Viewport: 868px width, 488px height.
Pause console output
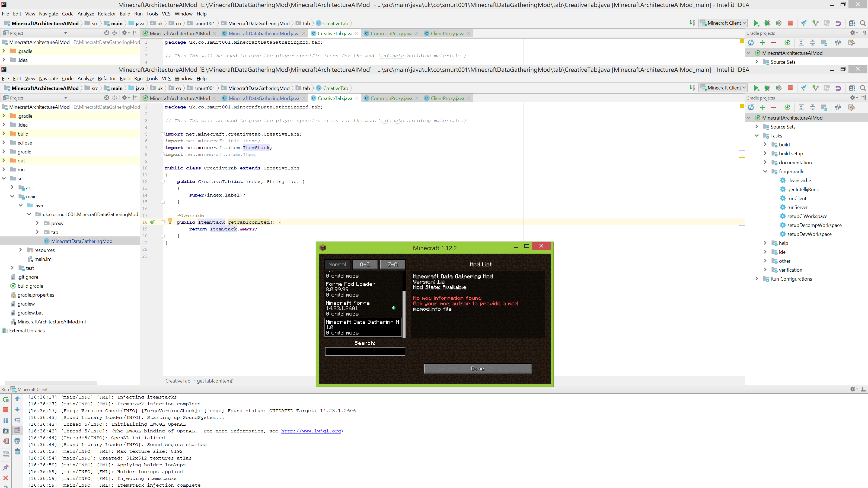pyautogui.click(x=6, y=420)
